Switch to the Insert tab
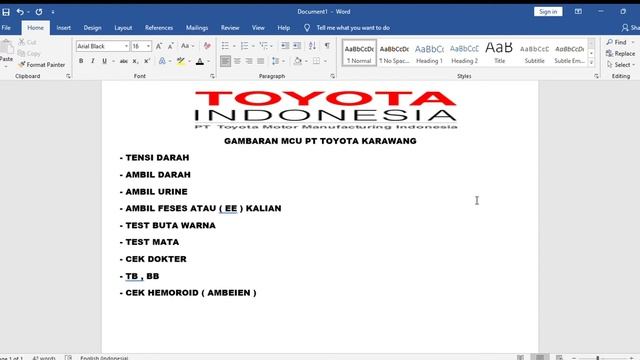This screenshot has height=360, width=640. click(63, 28)
